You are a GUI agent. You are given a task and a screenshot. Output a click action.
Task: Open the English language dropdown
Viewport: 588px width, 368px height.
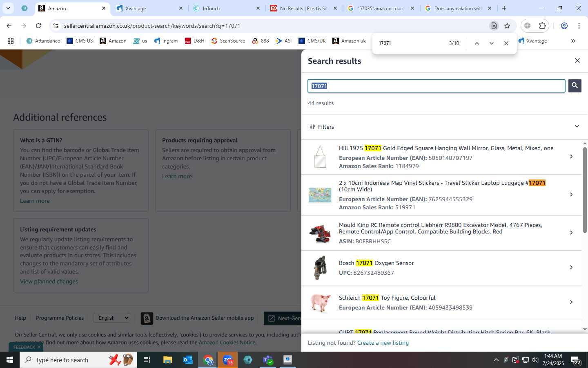(x=112, y=318)
